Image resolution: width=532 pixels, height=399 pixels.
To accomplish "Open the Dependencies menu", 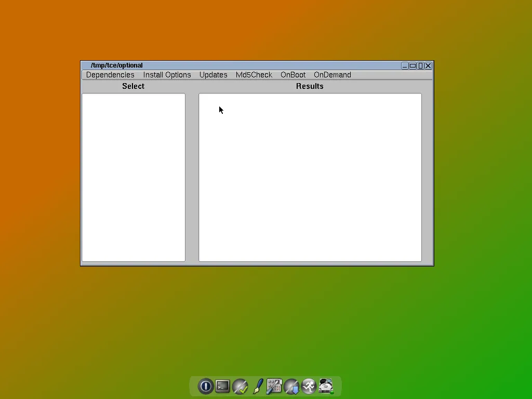I will [110, 75].
